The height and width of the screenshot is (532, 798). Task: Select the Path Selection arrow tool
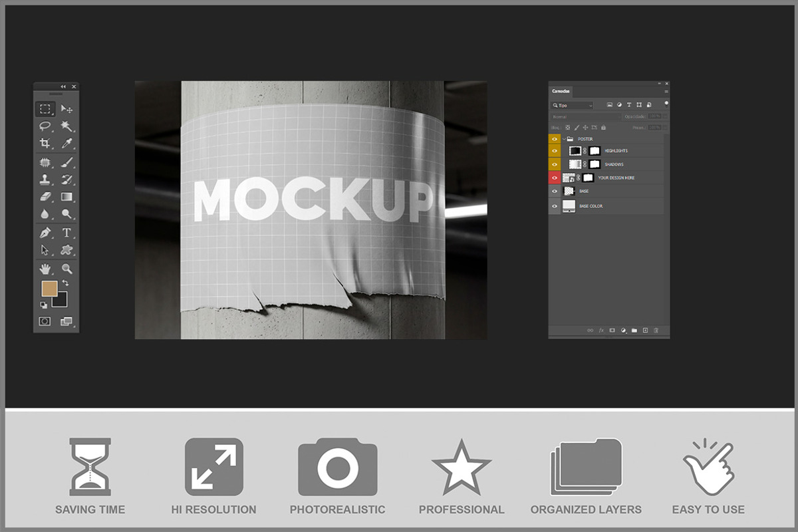(x=45, y=250)
